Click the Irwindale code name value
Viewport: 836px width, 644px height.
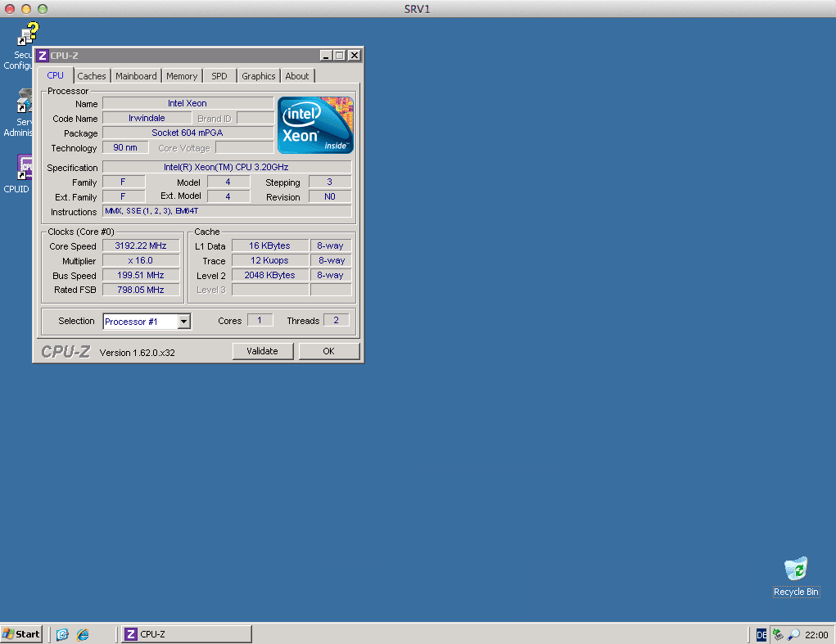(147, 119)
